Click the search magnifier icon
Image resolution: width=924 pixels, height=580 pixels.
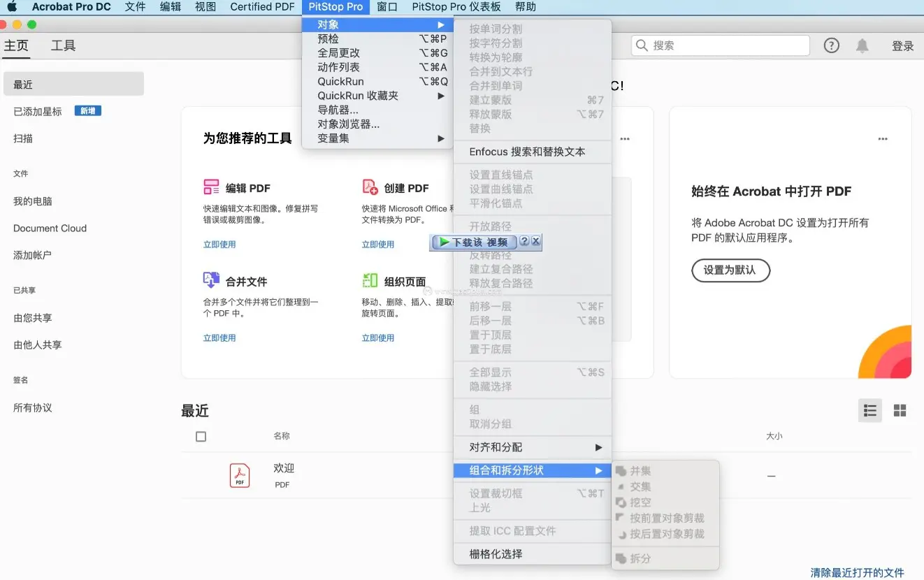(x=642, y=45)
